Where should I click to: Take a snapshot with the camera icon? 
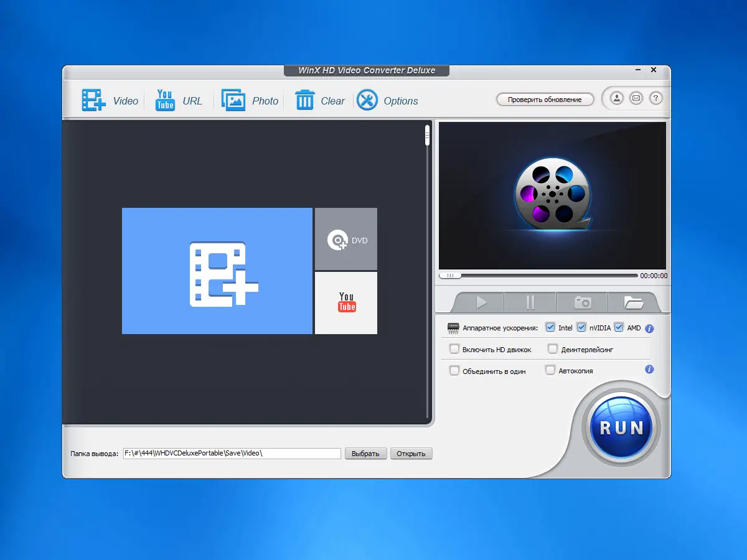[581, 302]
